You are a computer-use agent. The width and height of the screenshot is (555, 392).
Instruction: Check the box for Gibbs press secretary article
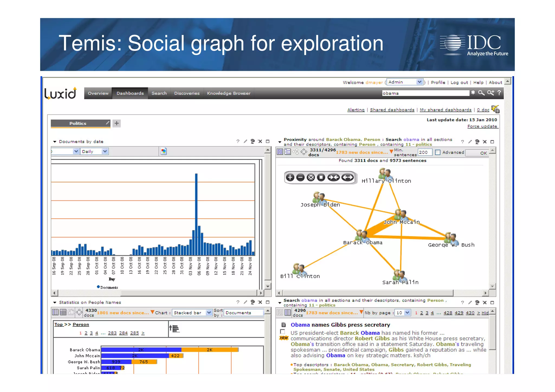click(283, 332)
